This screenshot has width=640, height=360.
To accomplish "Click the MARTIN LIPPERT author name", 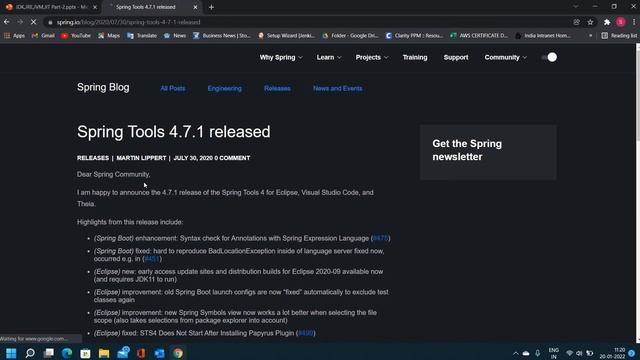I will (141, 158).
